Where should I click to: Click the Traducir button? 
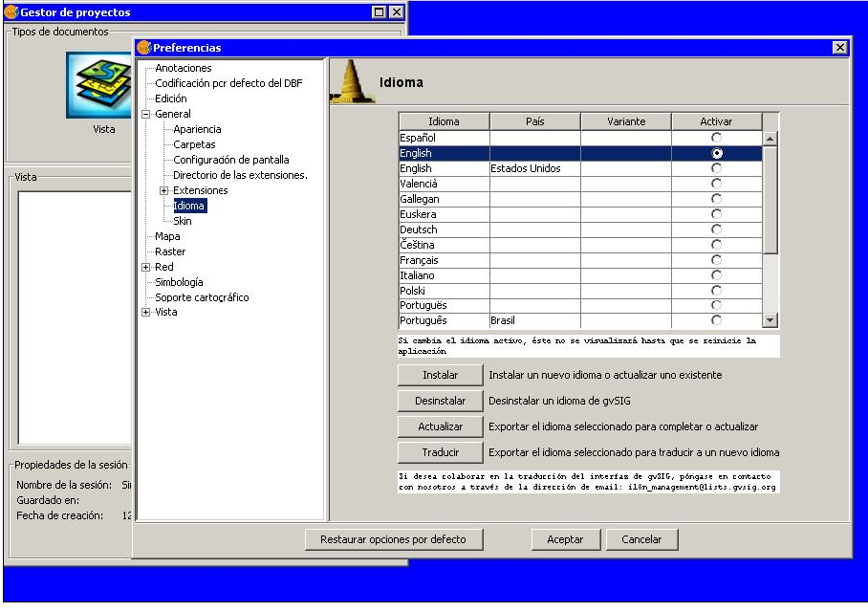440,452
